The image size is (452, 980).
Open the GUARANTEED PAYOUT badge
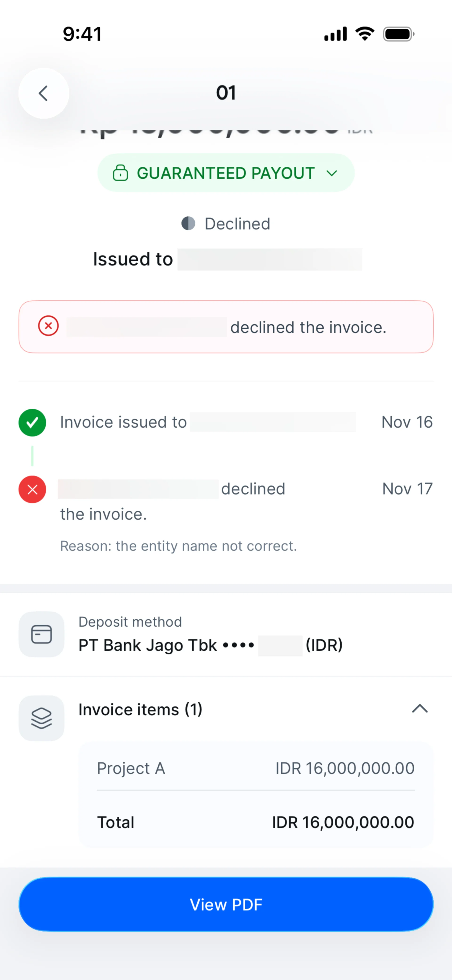[226, 173]
